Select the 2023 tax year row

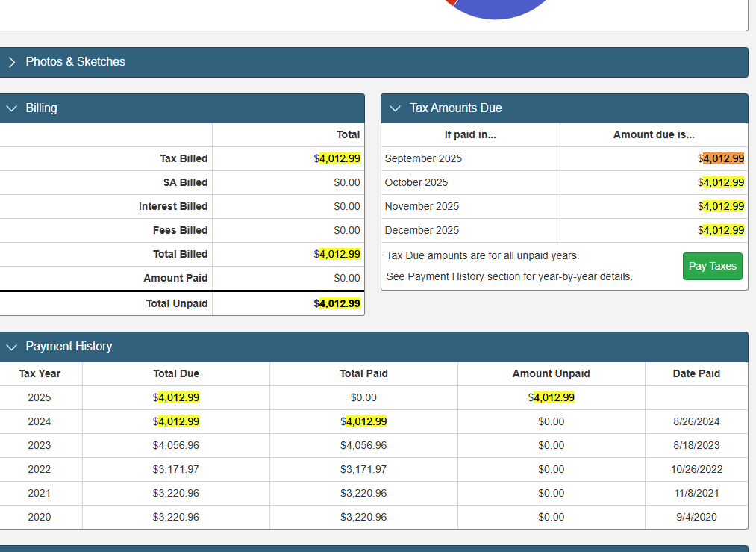pos(40,445)
